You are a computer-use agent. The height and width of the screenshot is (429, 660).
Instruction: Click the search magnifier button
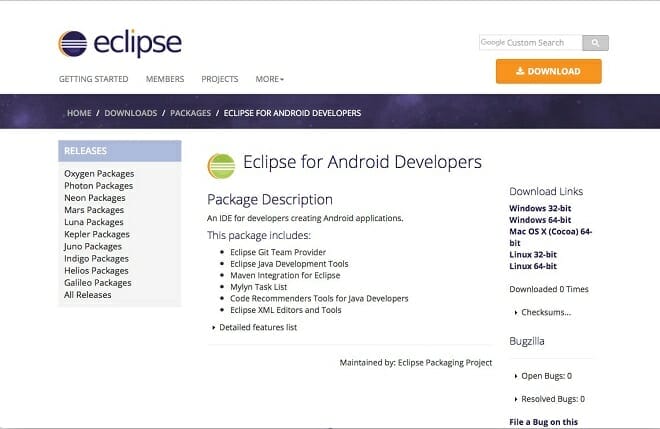[595, 43]
